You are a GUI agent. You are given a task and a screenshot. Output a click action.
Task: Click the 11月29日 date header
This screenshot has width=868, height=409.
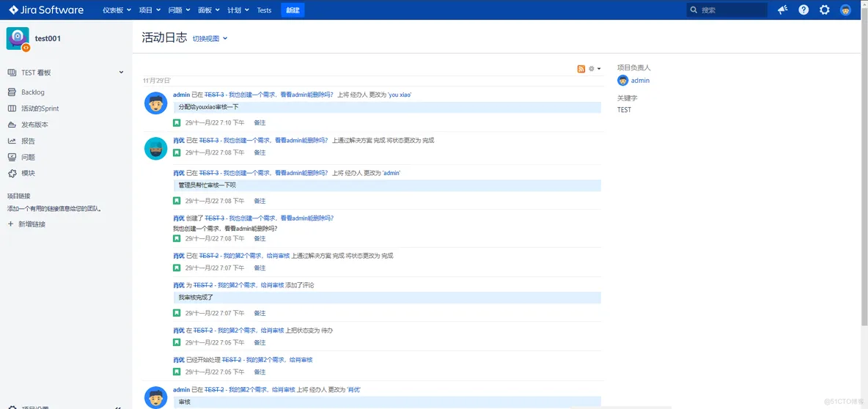point(157,81)
